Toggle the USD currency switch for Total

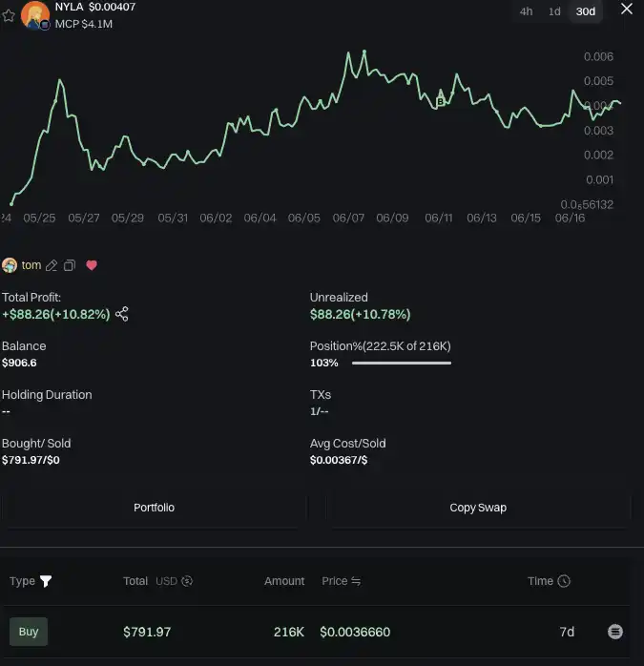187,581
